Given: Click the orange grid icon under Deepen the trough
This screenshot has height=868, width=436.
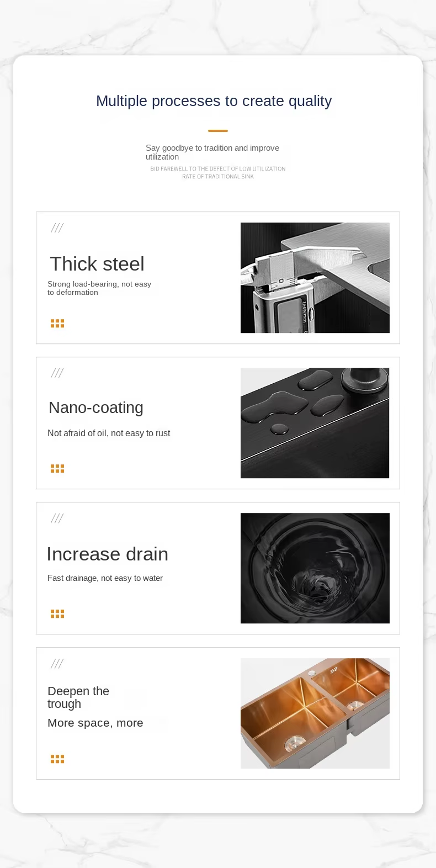Looking at the screenshot, I should (57, 759).
